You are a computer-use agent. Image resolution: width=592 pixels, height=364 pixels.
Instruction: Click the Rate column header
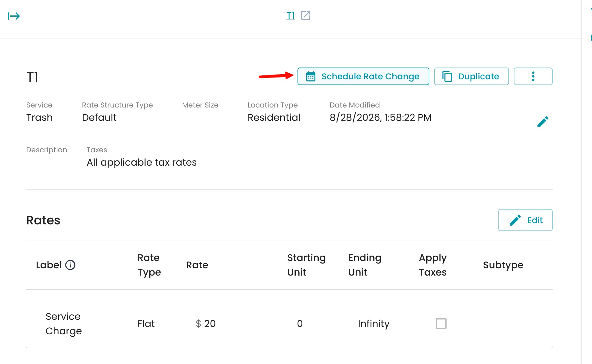[x=197, y=265]
